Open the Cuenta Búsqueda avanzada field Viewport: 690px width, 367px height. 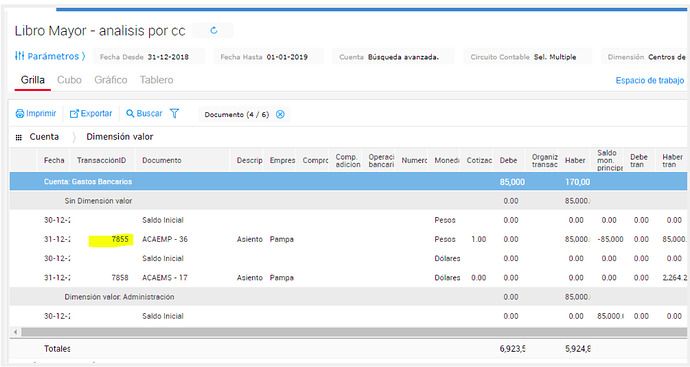tap(393, 57)
